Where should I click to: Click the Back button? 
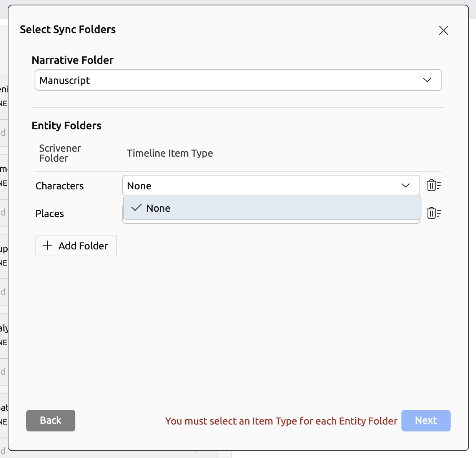(51, 420)
